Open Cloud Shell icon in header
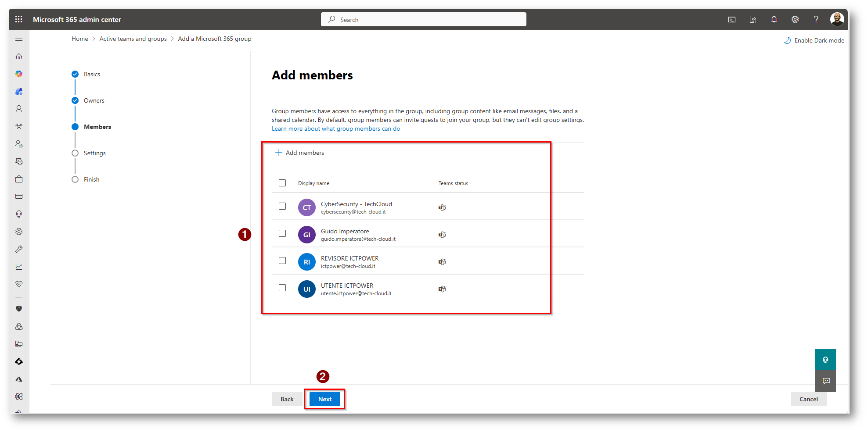The image size is (868, 432). [732, 19]
